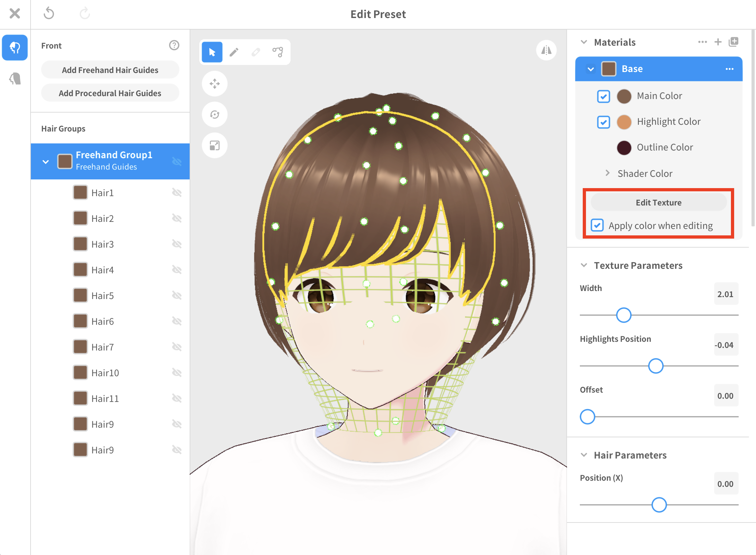756x555 pixels.
Task: Activate the move camera tool
Action: [x=215, y=83]
